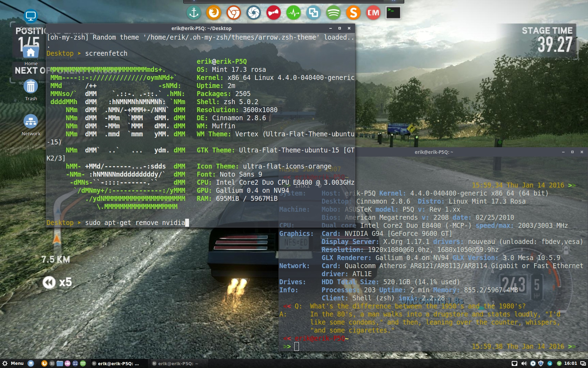Viewport: 588px width, 368px height.
Task: Launch Firefox from the bottom panel launcher
Action: click(x=44, y=363)
